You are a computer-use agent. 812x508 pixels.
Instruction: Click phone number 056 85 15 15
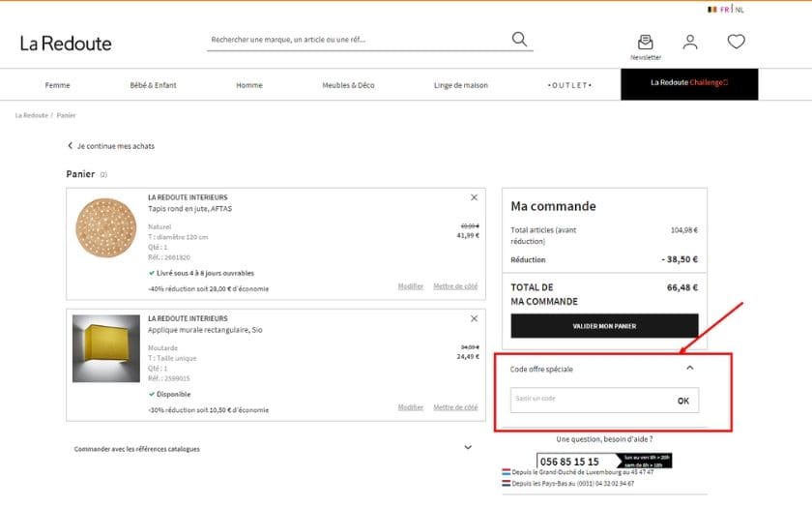pyautogui.click(x=569, y=462)
